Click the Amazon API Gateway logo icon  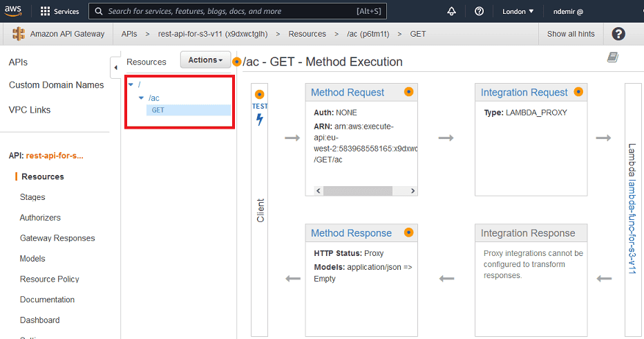coord(19,34)
